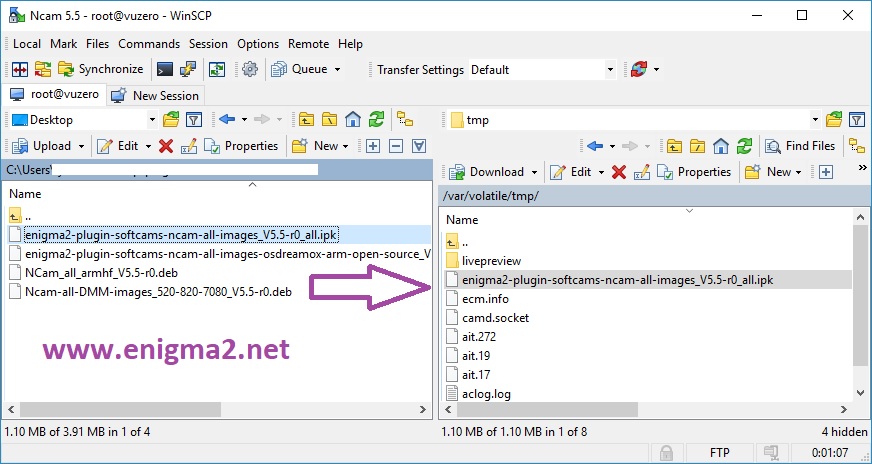872x464 pixels.
Task: Go to local home directory
Action: 353,119
